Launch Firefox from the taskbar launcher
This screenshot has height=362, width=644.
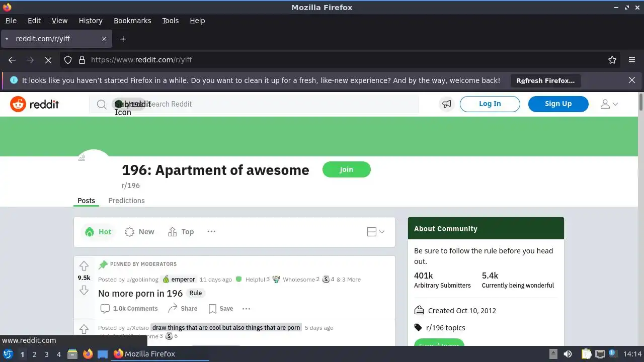[88, 354]
